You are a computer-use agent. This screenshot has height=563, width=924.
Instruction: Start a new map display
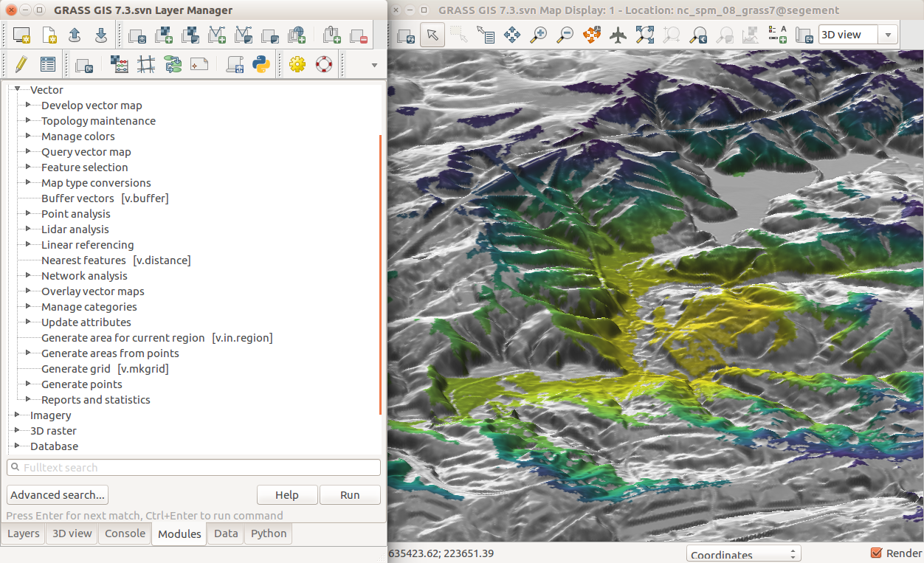pos(21,35)
